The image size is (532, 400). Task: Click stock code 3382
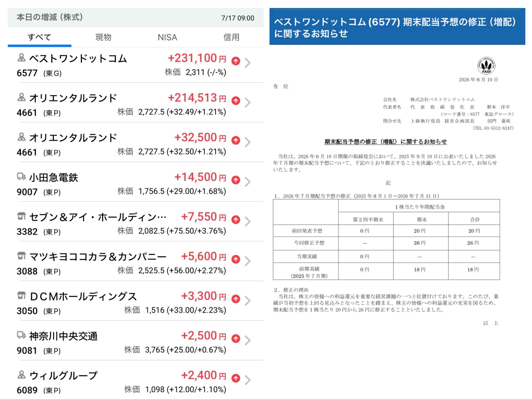tap(27, 232)
